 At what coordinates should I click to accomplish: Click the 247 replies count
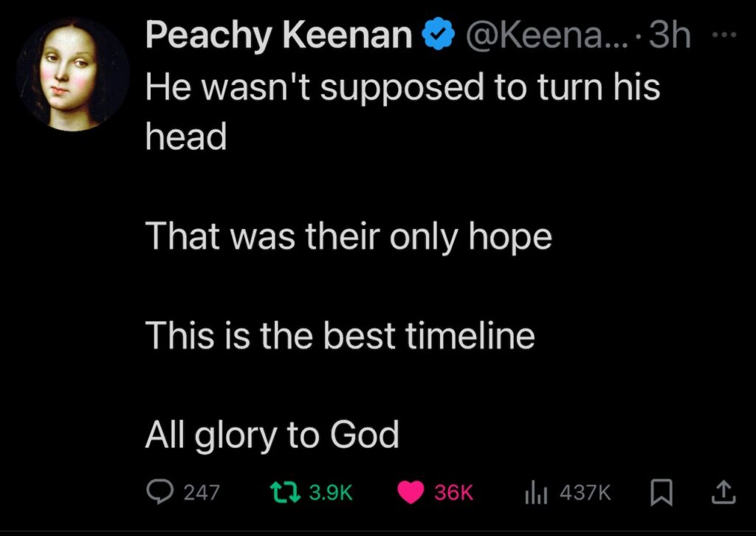click(202, 492)
